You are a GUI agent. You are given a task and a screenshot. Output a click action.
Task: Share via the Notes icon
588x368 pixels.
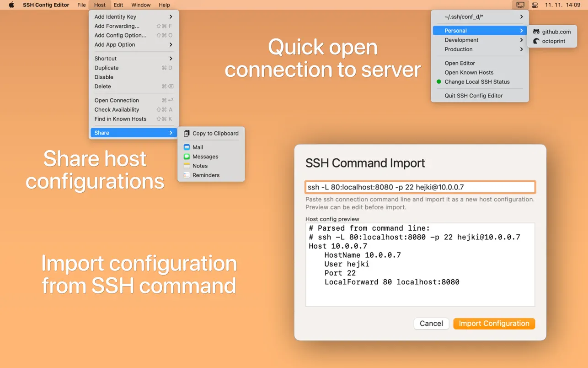(187, 166)
